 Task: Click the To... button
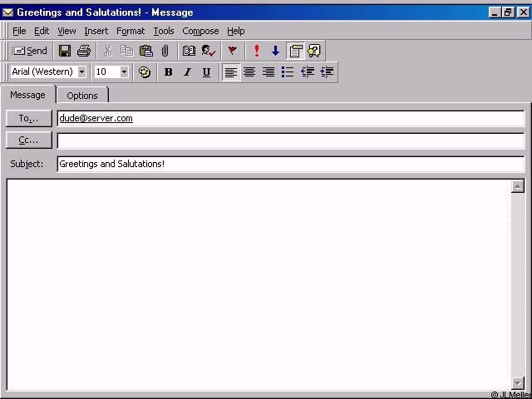(29, 118)
